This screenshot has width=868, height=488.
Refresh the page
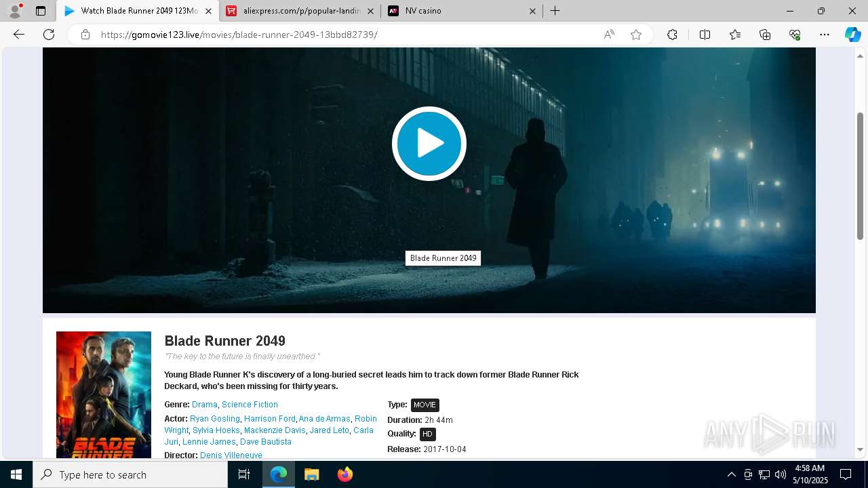click(x=49, y=35)
